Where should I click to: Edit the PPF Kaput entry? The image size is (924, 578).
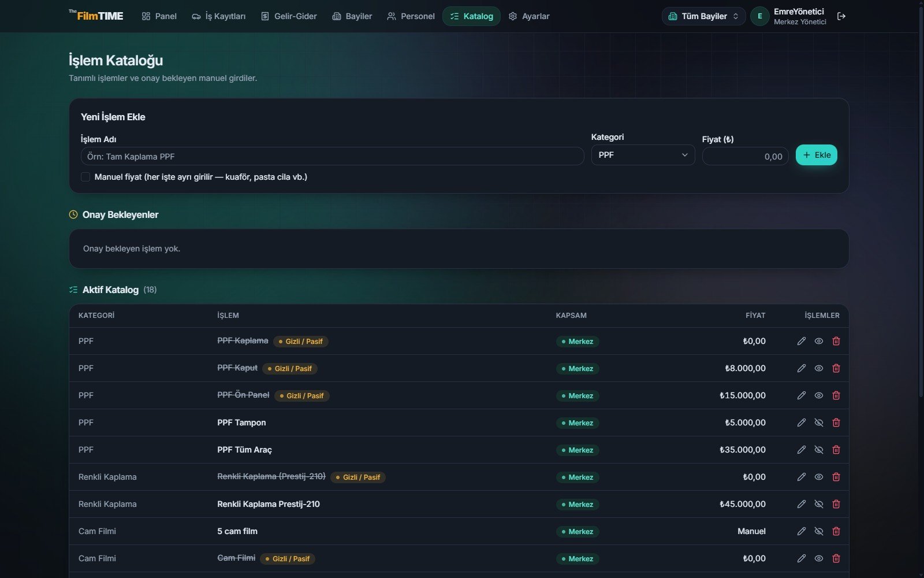(801, 368)
